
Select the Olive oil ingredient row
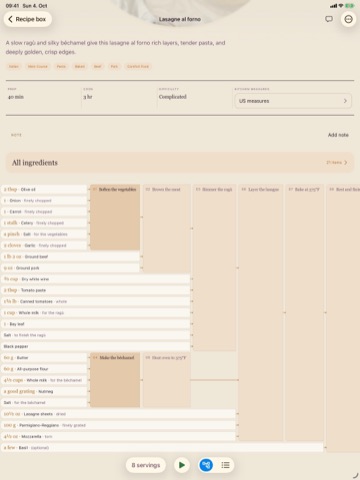(x=44, y=189)
